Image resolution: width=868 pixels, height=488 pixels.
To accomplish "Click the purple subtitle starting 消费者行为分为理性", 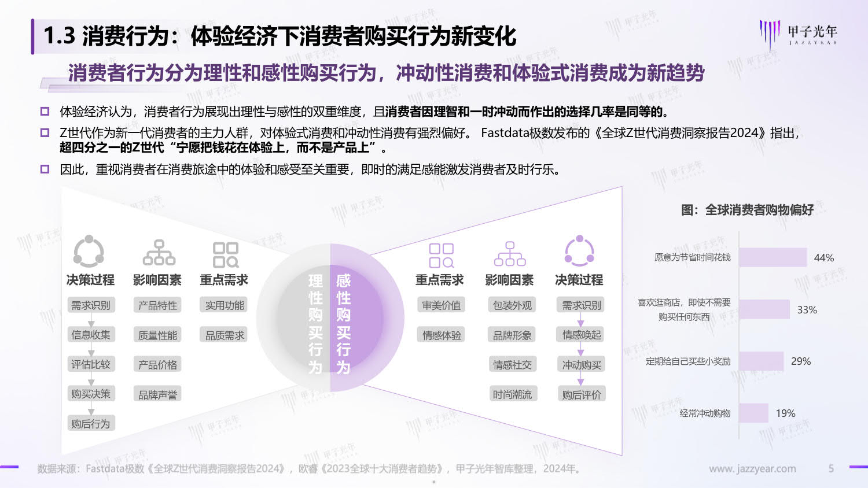I will [x=386, y=73].
